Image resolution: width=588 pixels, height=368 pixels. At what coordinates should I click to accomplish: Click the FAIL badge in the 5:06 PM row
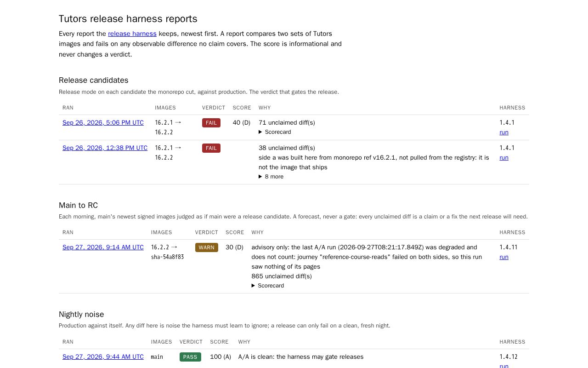click(x=211, y=123)
